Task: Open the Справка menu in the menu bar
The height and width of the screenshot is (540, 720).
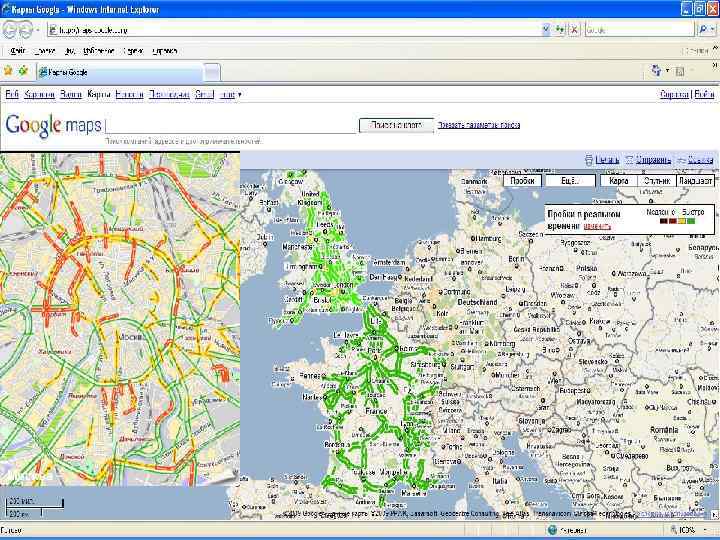Action: click(164, 51)
